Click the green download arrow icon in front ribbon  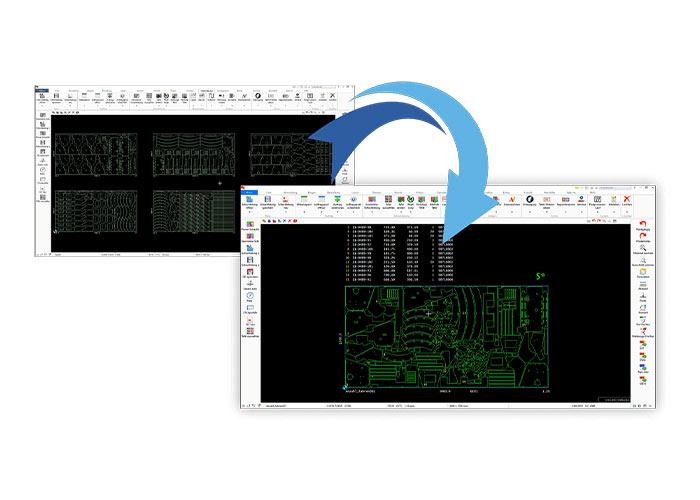click(338, 199)
